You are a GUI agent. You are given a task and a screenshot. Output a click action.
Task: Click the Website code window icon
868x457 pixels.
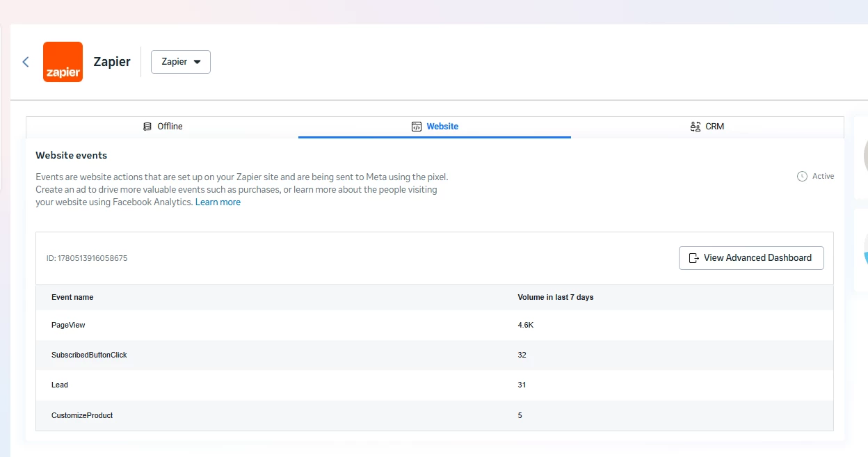coord(417,127)
